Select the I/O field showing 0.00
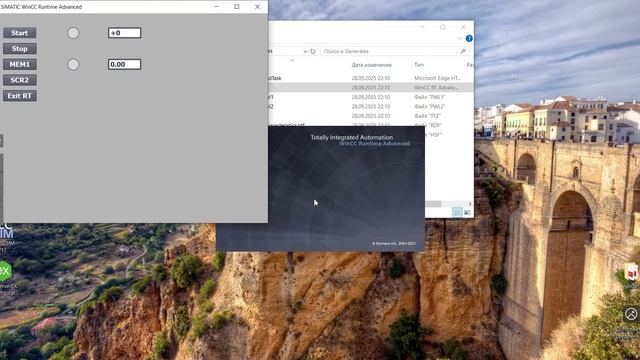 point(124,64)
